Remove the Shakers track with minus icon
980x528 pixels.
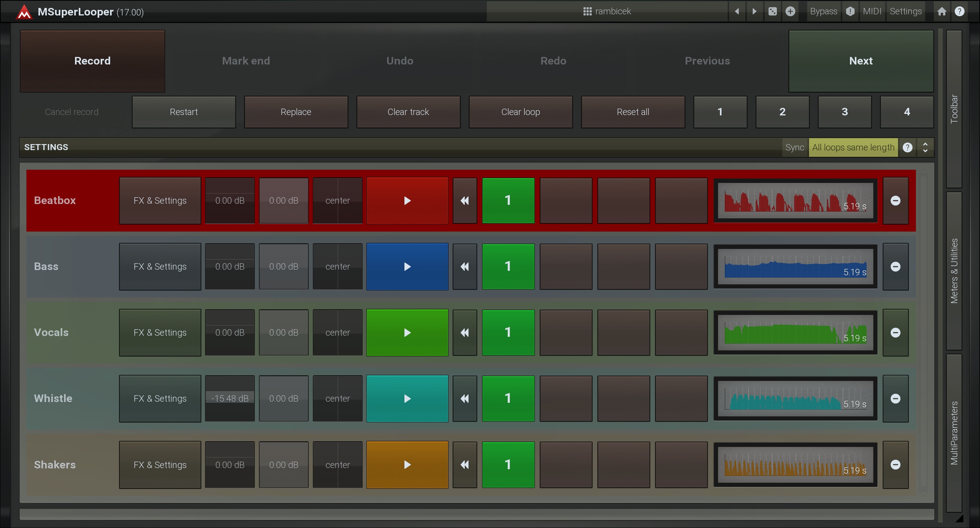896,465
